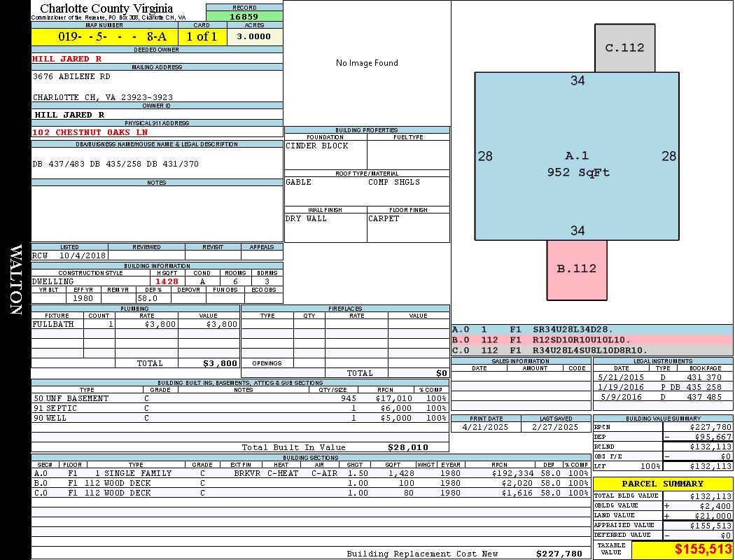Click the blue A.1 952 SqFt sketch area
Viewport: 735px width, 560px height.
click(x=577, y=156)
